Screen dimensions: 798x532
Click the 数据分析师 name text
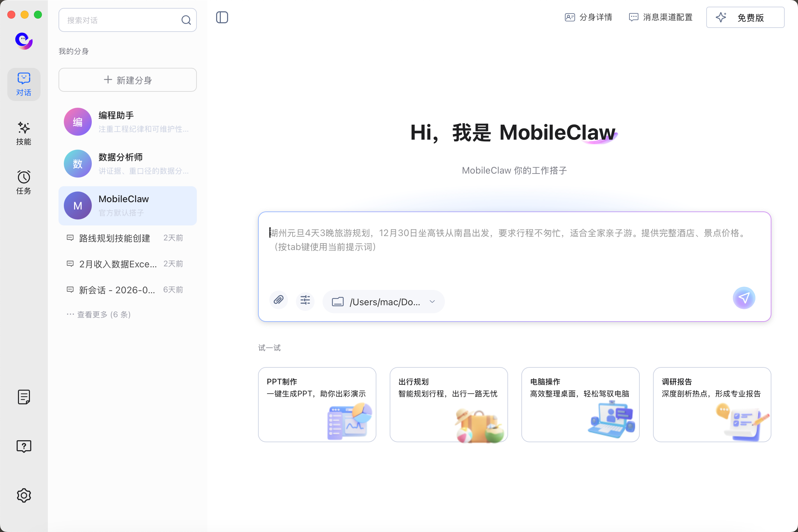[120, 157]
